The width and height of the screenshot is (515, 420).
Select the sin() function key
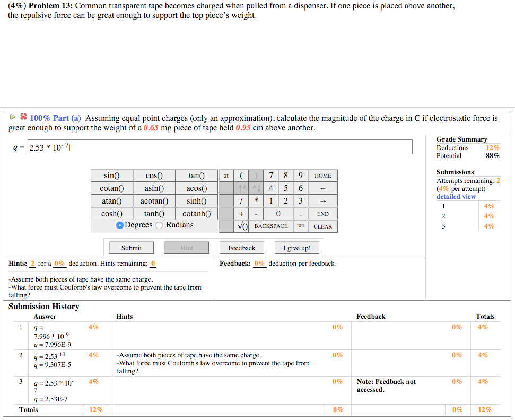pyautogui.click(x=111, y=175)
